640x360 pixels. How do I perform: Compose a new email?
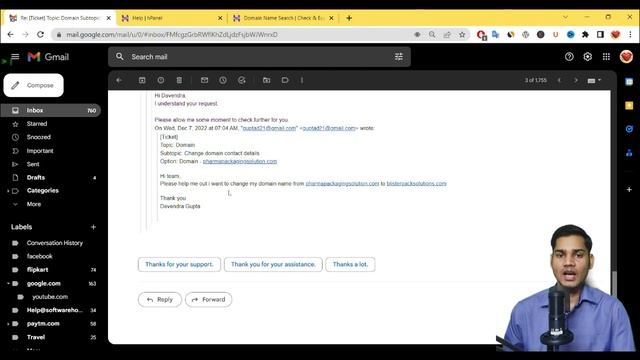[33, 85]
